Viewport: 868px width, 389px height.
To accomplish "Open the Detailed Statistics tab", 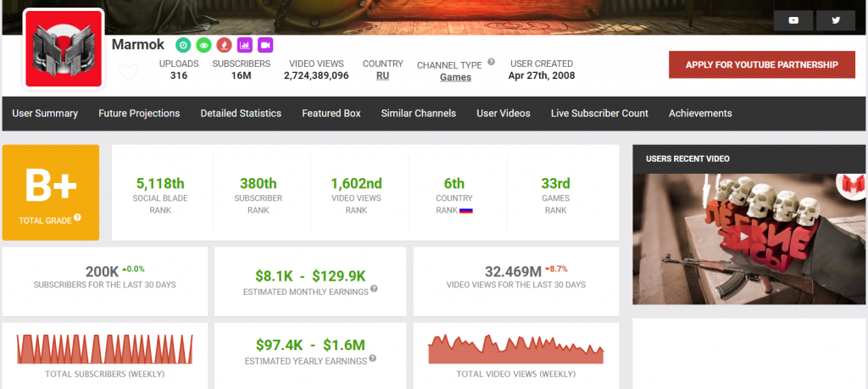I will coord(241,114).
